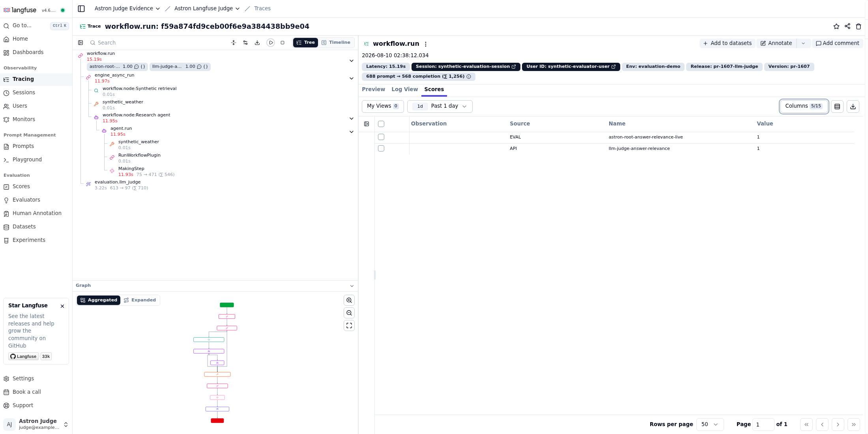Click the expand-all tree nodes icon
This screenshot has height=434, width=868.
point(234,43)
